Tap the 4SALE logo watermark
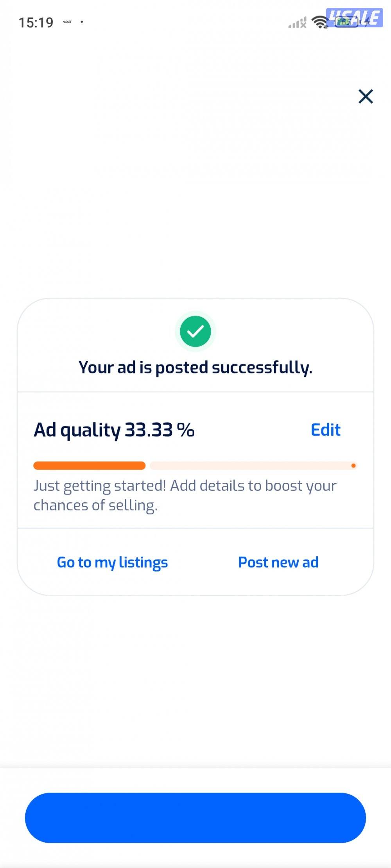The width and height of the screenshot is (391, 868). (x=354, y=18)
